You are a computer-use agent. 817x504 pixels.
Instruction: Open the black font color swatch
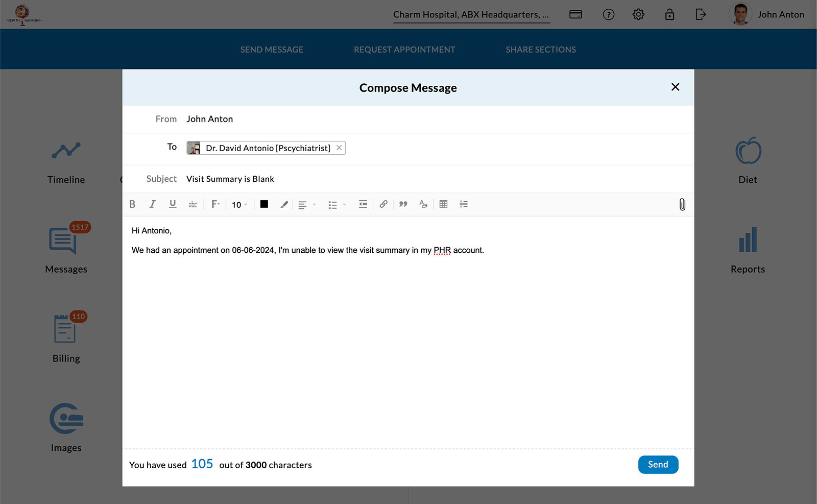[x=264, y=204]
